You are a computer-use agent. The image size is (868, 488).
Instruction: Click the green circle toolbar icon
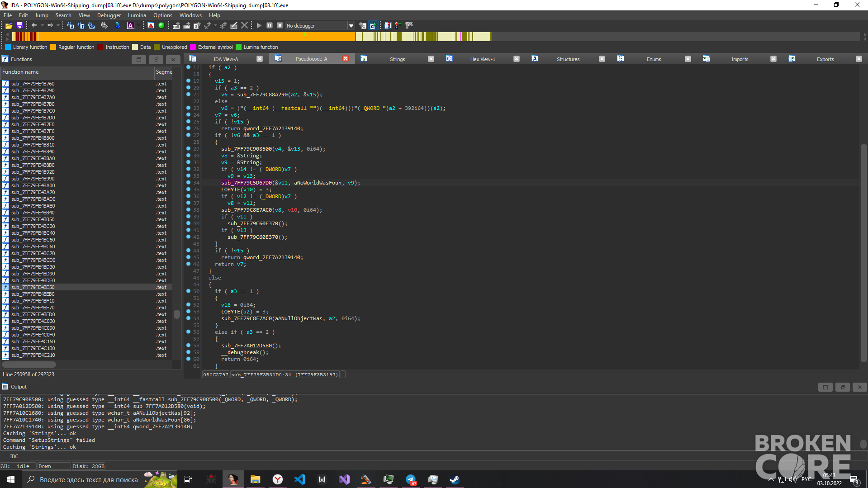(161, 26)
